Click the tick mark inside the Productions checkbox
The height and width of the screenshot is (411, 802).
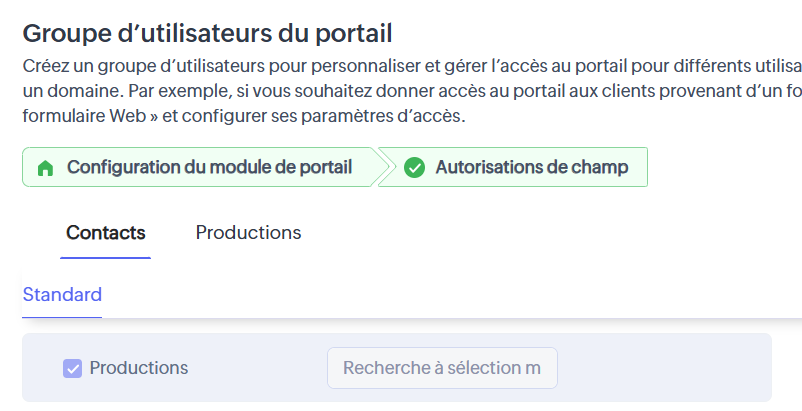(73, 368)
